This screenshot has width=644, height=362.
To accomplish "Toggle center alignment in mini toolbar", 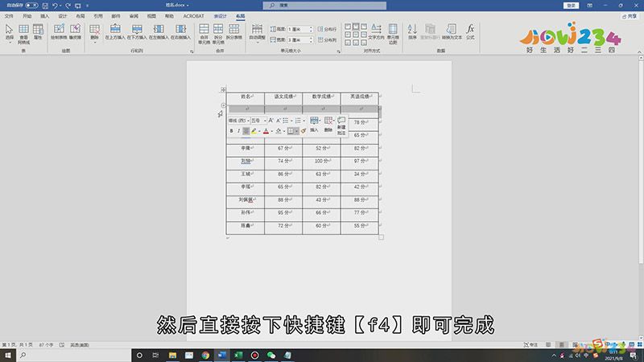I will tap(246, 131).
